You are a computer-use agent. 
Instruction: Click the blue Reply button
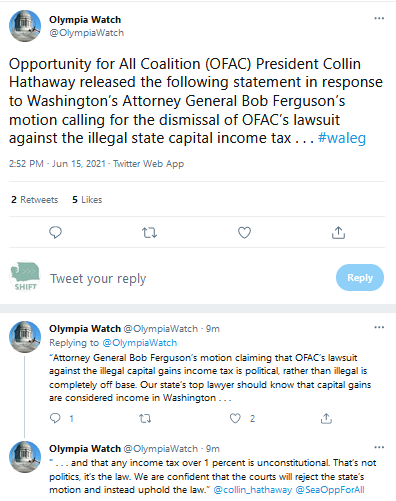click(360, 278)
